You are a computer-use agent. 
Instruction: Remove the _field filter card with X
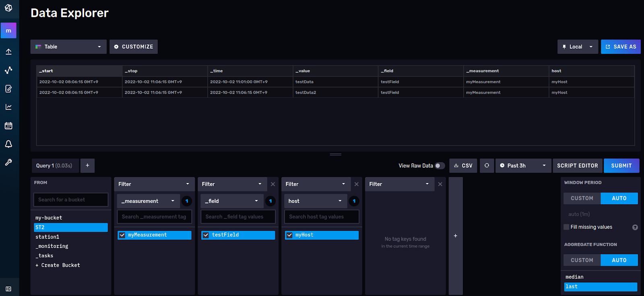tap(273, 184)
